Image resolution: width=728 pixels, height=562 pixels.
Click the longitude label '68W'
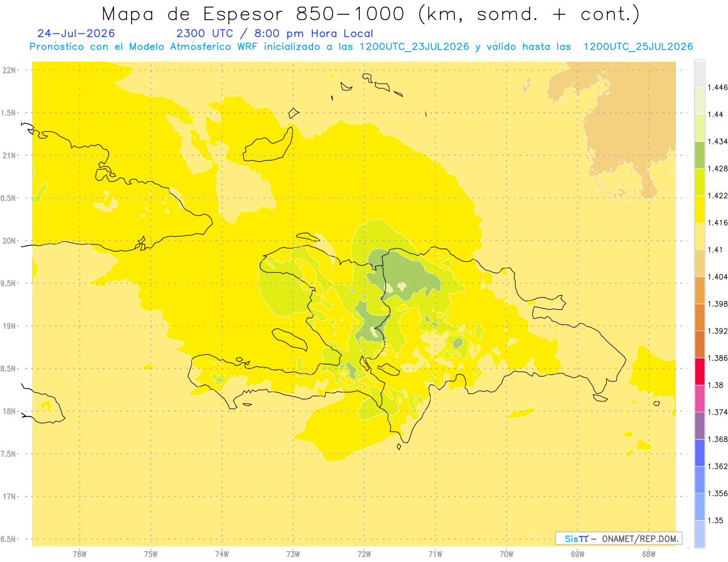(648, 554)
